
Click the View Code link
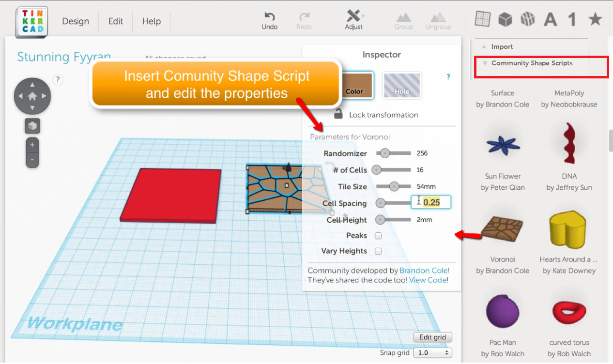tap(428, 280)
